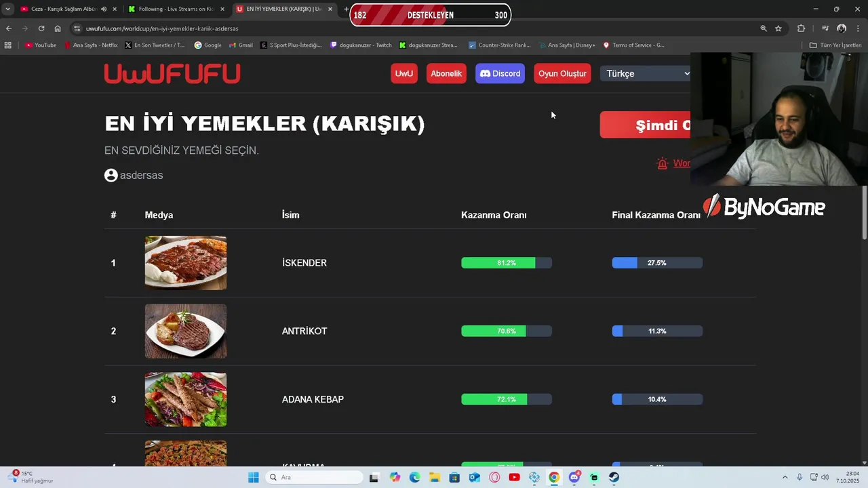Click the Final Kazanma Oranı column header

(656, 215)
